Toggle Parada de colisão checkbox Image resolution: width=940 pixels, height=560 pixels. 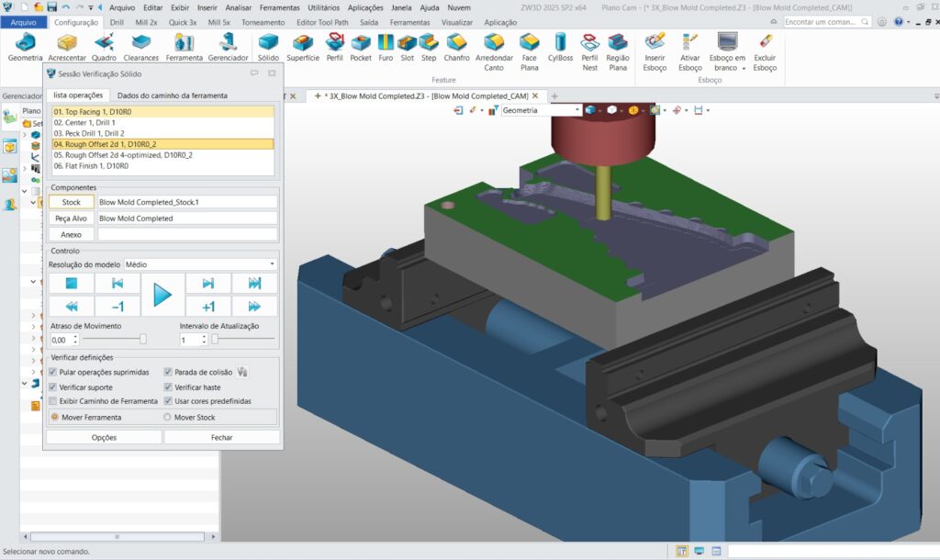(168, 372)
